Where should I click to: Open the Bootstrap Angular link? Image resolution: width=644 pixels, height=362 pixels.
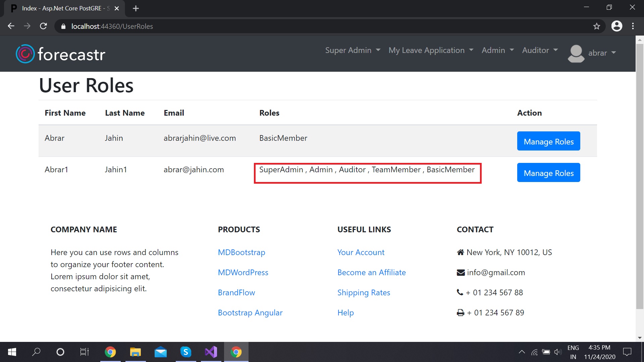pos(250,313)
